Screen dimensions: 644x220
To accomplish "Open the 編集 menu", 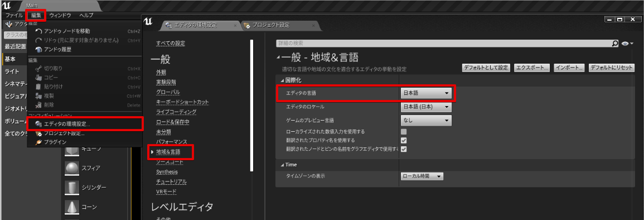I will click(36, 15).
